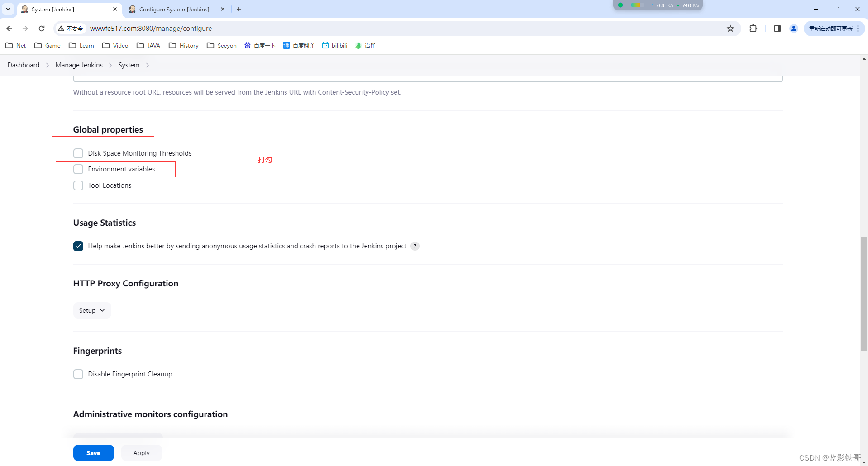Open the bilibili bookmark
The width and height of the screenshot is (868, 466).
pyautogui.click(x=335, y=45)
